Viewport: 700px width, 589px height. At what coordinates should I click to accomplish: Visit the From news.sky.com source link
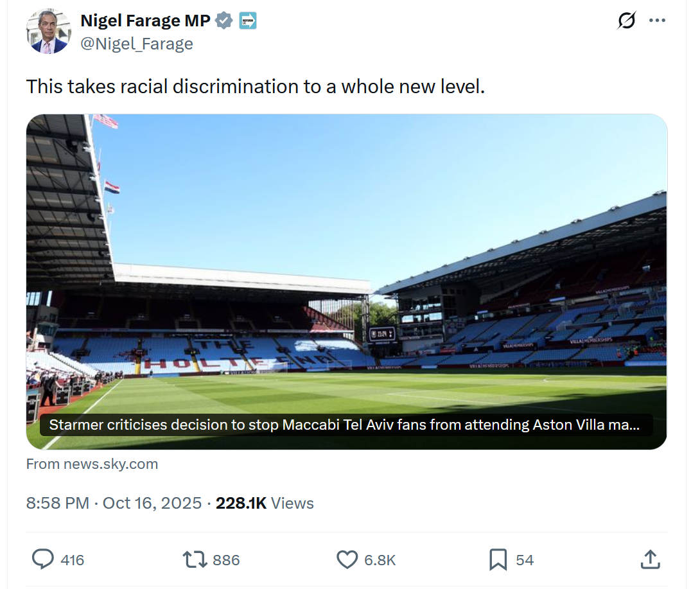point(92,464)
